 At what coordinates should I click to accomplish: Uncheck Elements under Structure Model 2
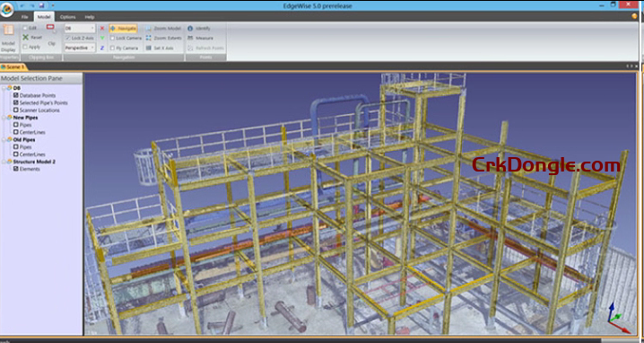[x=16, y=169]
